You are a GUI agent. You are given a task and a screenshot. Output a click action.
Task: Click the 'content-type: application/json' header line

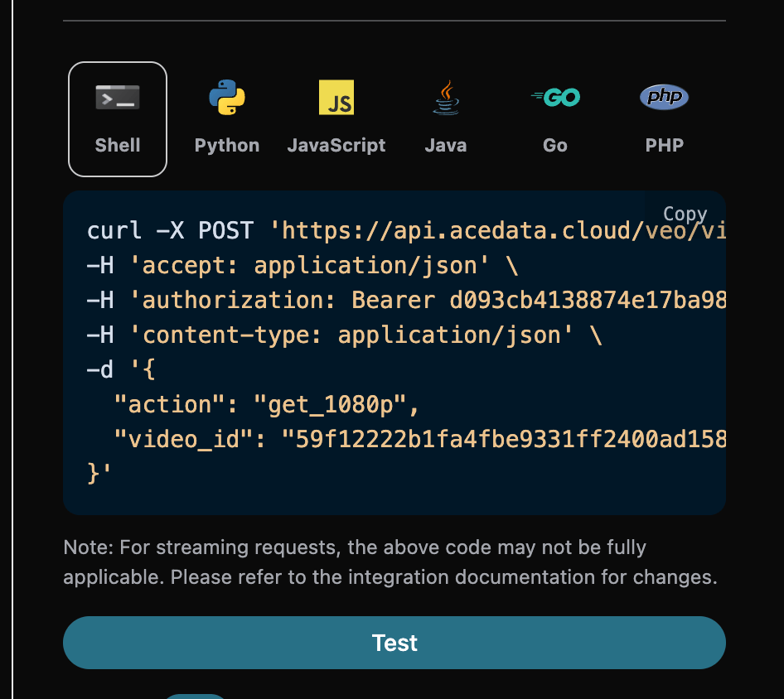point(345,335)
